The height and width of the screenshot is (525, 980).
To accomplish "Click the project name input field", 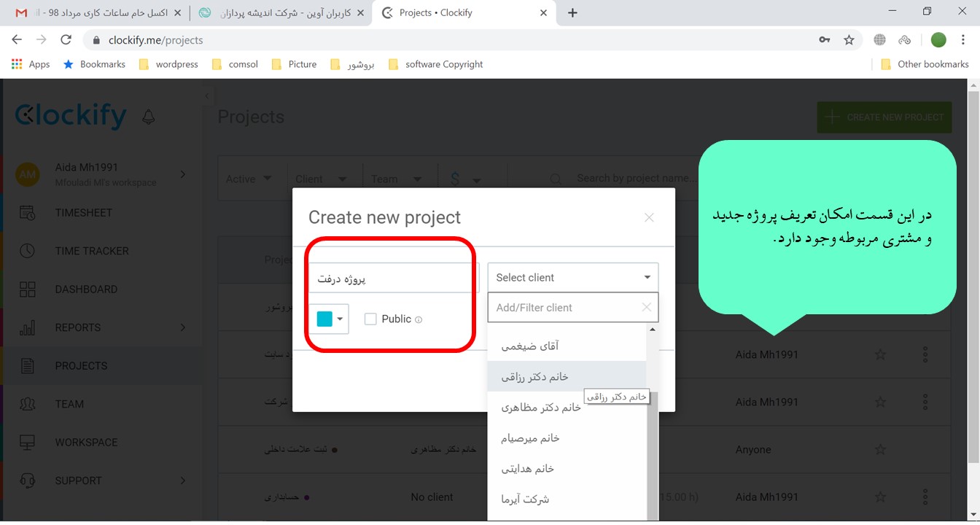I will 393,278.
